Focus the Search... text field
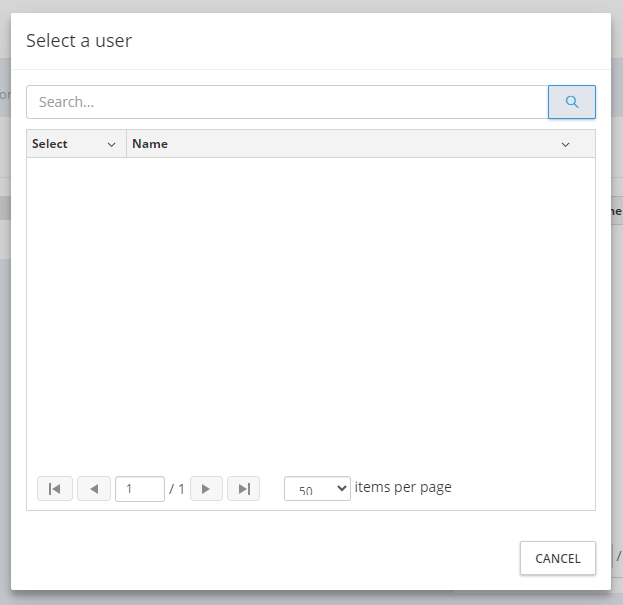Screen dimensions: 623x605 click(x=286, y=102)
